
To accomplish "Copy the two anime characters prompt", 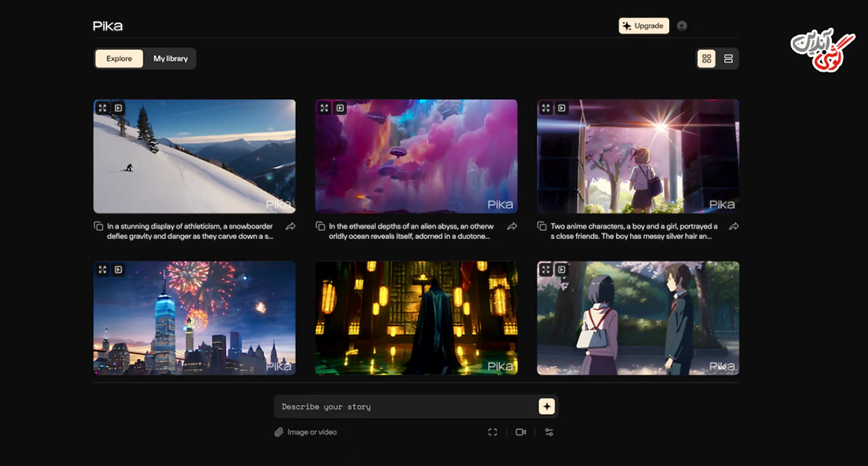I will pyautogui.click(x=542, y=226).
